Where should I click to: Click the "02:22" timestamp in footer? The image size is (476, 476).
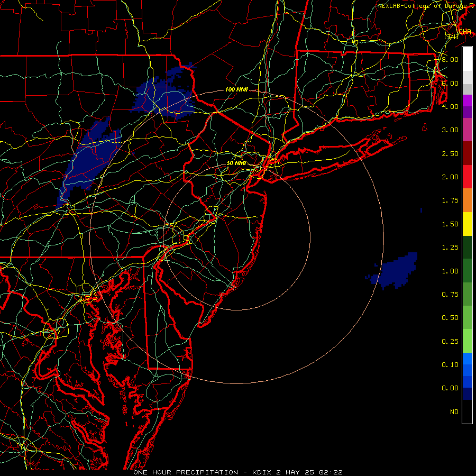331,472
